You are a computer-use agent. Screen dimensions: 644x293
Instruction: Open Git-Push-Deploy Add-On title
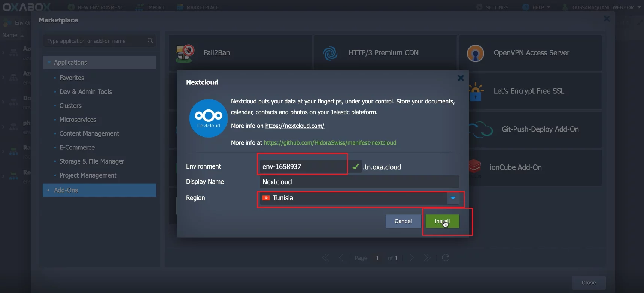[540, 129]
